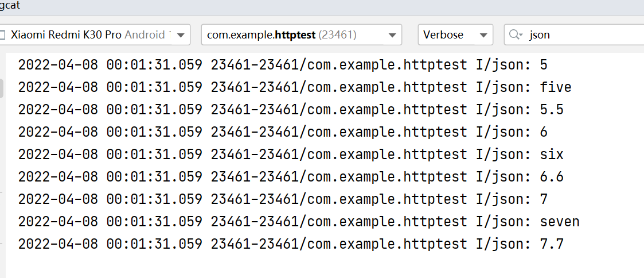The image size is (644, 278).
Task: Open the Verbose log level dropdown
Action: click(x=455, y=35)
